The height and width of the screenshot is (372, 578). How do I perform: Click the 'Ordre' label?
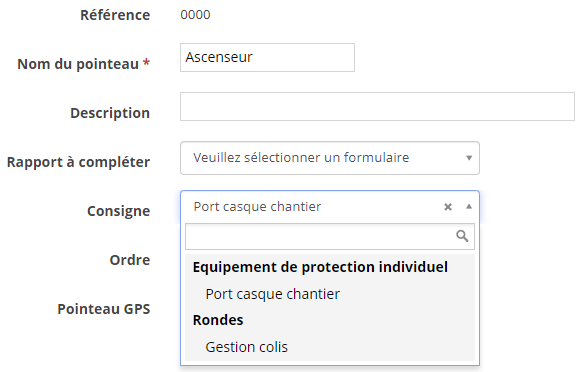130,260
